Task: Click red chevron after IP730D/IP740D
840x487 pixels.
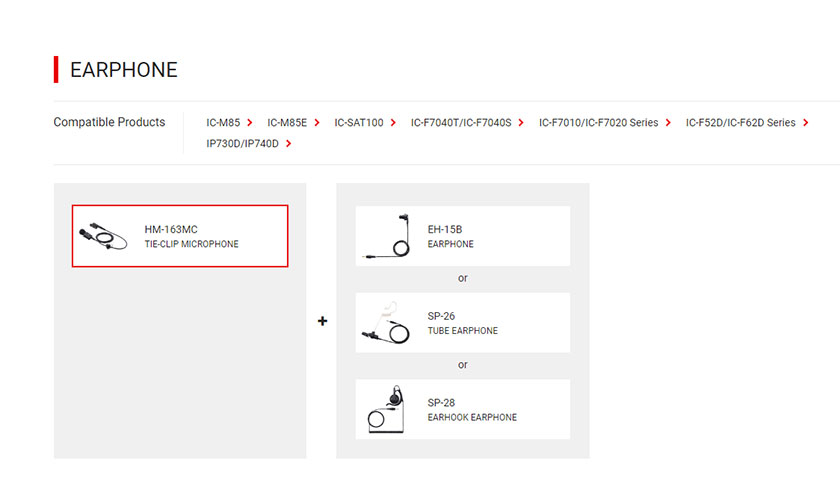Action: [x=289, y=144]
